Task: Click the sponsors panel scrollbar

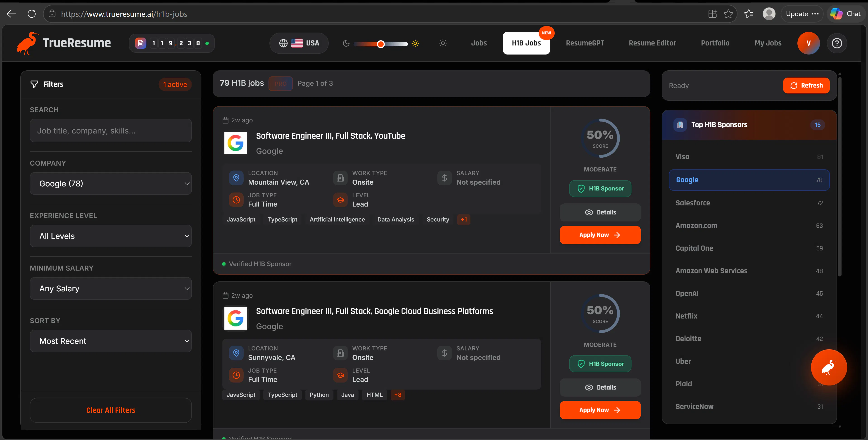Action: point(840,176)
